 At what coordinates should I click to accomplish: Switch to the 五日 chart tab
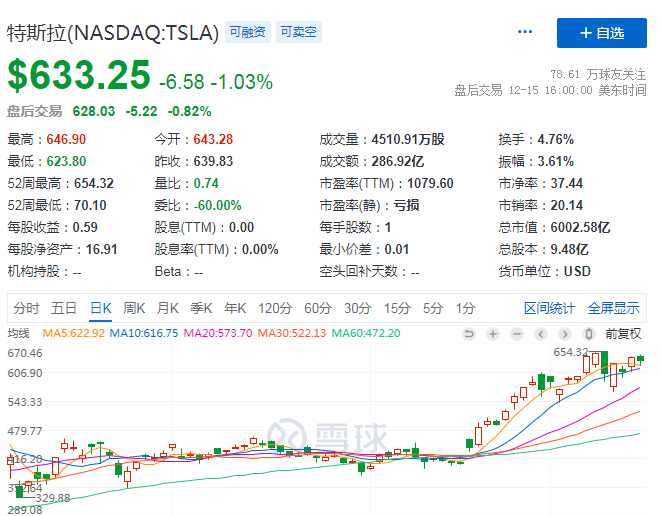(x=64, y=308)
